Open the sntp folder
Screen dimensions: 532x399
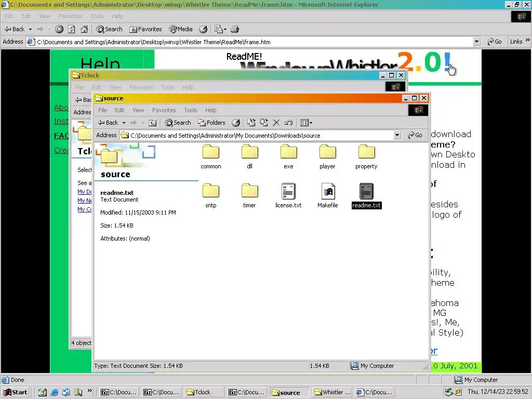click(211, 195)
